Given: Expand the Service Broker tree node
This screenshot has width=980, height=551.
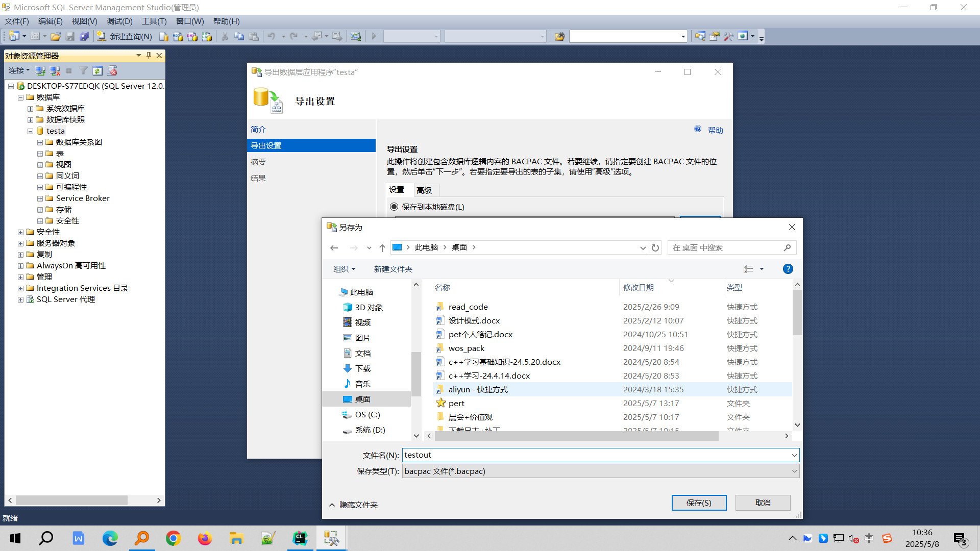Looking at the screenshot, I should [x=40, y=198].
